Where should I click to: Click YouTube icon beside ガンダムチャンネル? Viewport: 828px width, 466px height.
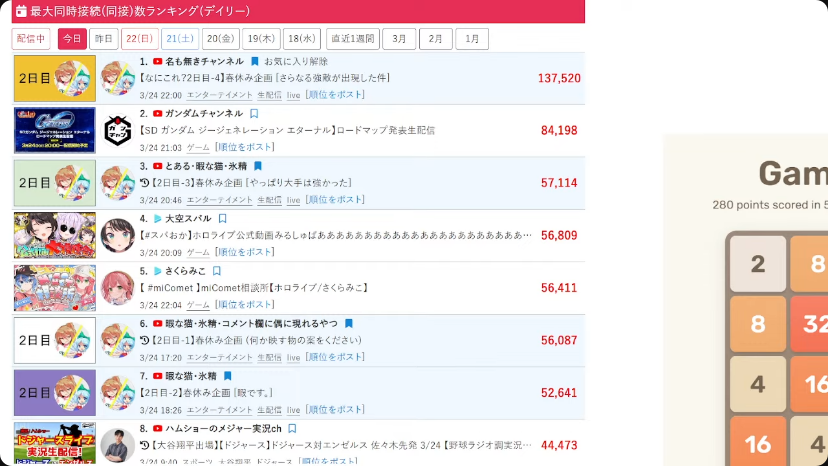click(157, 114)
